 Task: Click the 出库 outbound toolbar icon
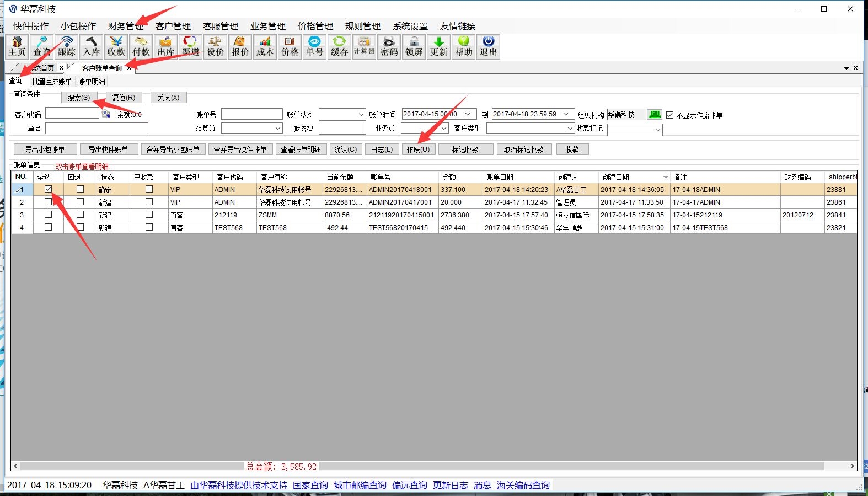click(166, 46)
